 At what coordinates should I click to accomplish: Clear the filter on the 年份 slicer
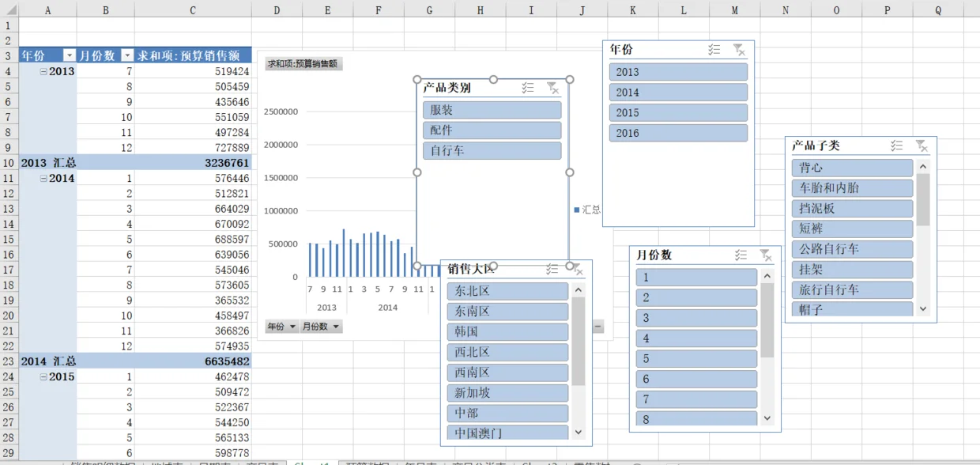click(x=739, y=50)
